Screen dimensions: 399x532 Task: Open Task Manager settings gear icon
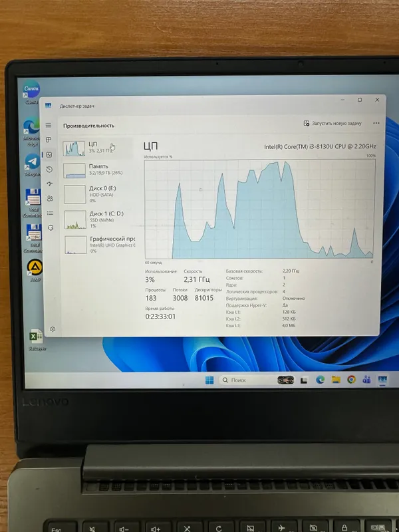coord(53,329)
